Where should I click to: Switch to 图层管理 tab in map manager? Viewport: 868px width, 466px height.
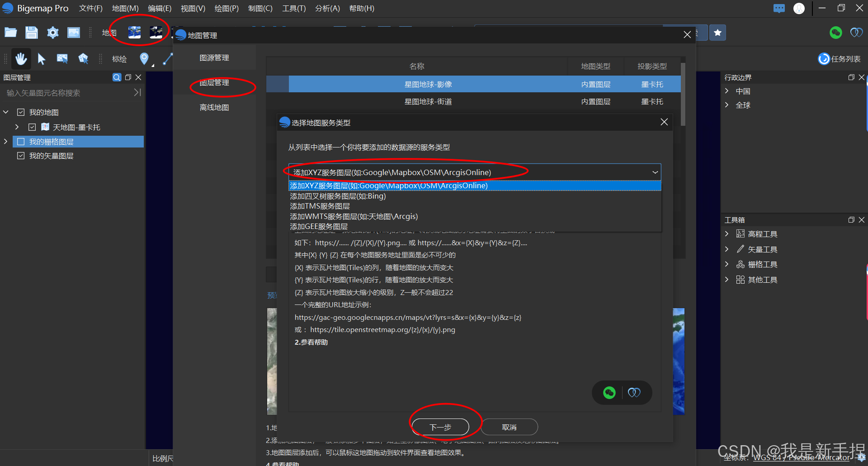(x=214, y=83)
